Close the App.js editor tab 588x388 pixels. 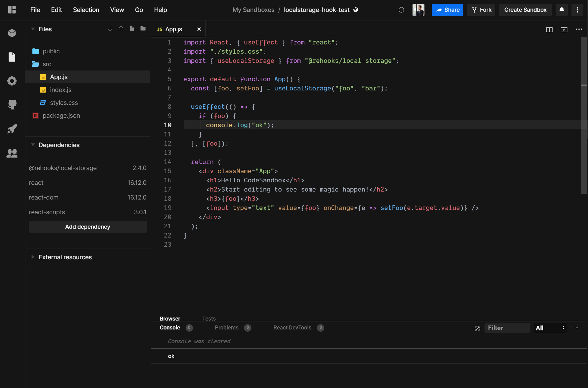[x=199, y=29]
